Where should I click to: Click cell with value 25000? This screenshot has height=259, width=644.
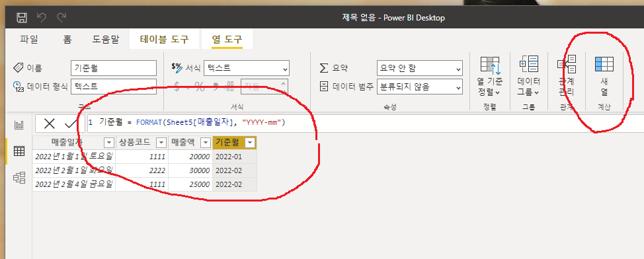pos(190,184)
